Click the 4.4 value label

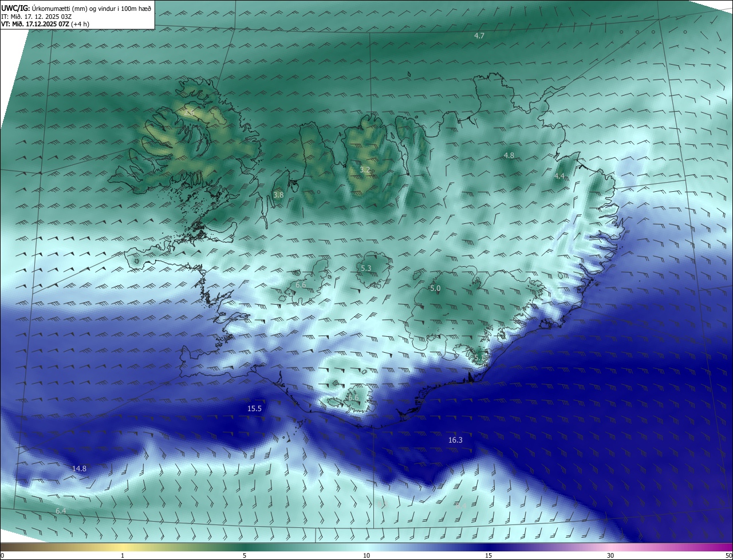click(x=559, y=176)
